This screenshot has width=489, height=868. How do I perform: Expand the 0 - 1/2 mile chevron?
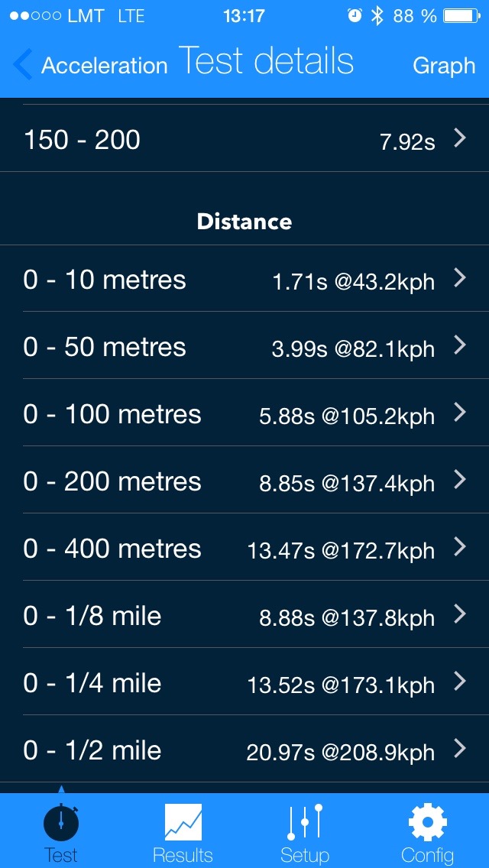[459, 750]
